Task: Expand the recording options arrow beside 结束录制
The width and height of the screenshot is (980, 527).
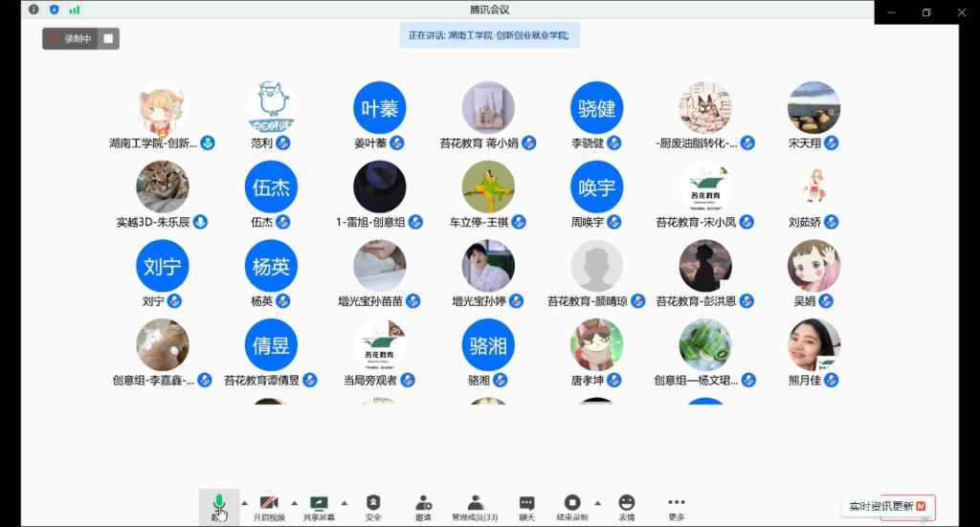Action: [x=597, y=502]
